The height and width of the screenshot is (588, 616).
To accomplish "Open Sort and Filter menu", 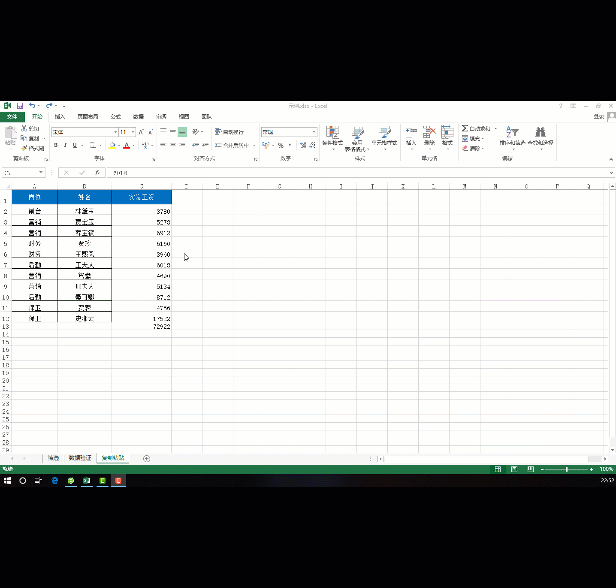I will (x=513, y=137).
